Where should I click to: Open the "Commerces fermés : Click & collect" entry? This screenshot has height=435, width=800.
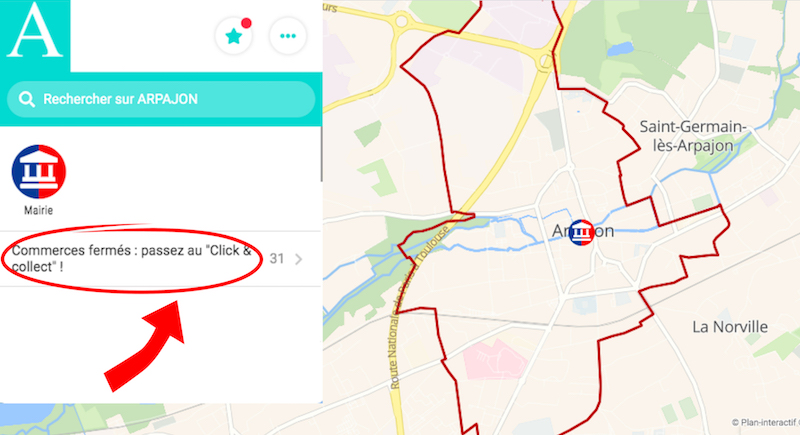pyautogui.click(x=160, y=259)
